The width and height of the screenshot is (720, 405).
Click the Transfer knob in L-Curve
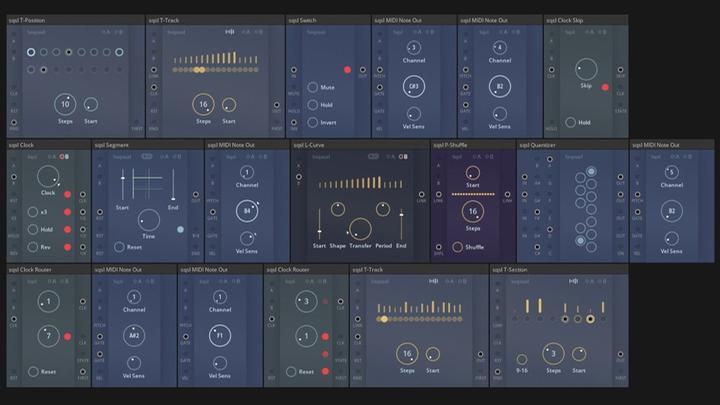pyautogui.click(x=360, y=229)
